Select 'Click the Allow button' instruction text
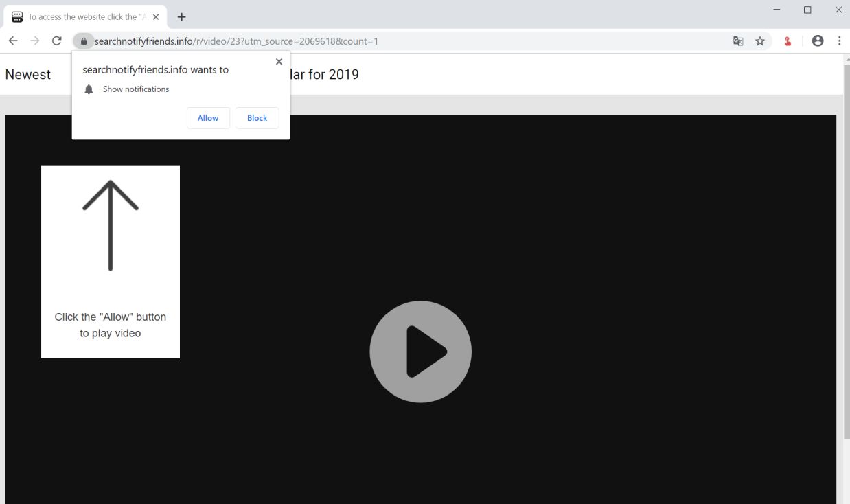The width and height of the screenshot is (850, 504). coord(111,325)
